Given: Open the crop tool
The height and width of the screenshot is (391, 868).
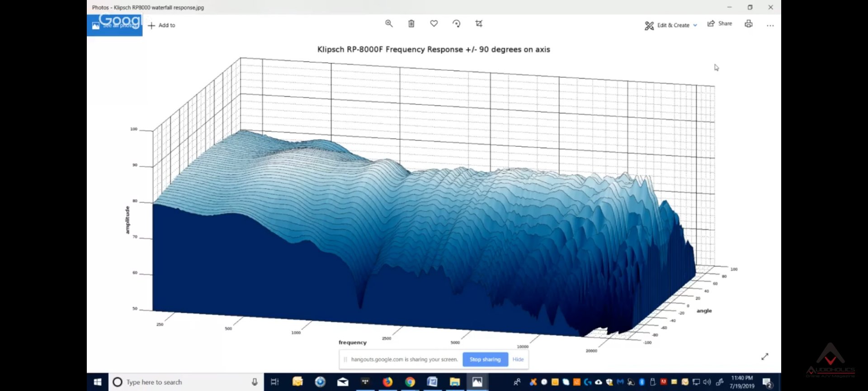Looking at the screenshot, I should click(479, 24).
